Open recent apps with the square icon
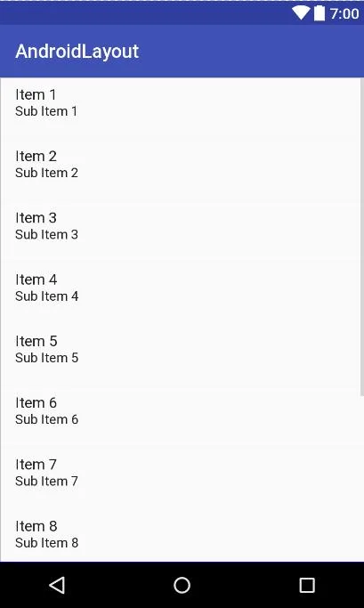Viewport: 364px width, 608px height. point(307,585)
